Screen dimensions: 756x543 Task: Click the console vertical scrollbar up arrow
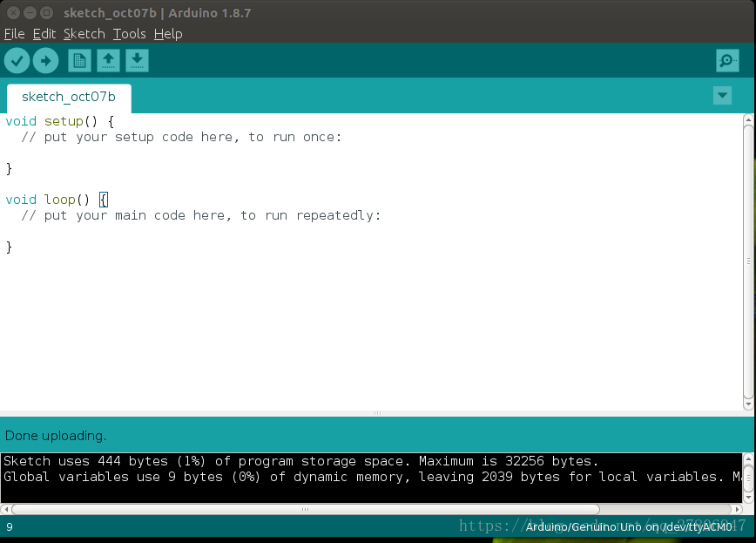point(748,458)
